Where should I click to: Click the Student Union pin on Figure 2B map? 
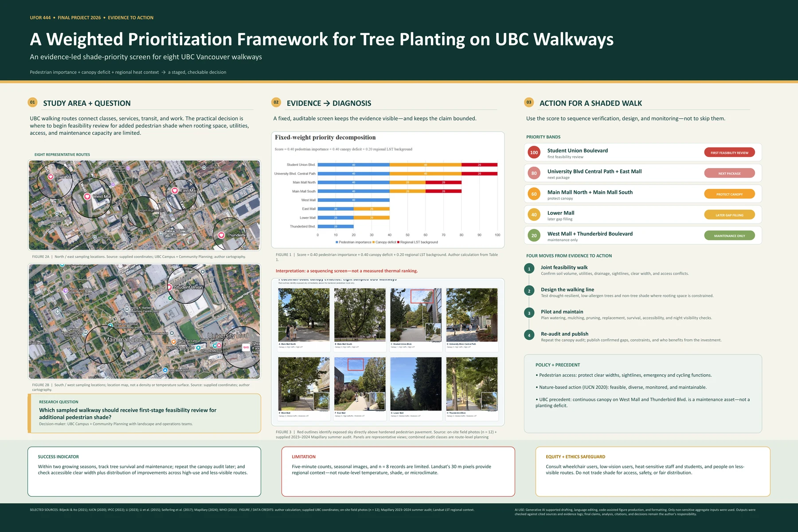pos(169,287)
